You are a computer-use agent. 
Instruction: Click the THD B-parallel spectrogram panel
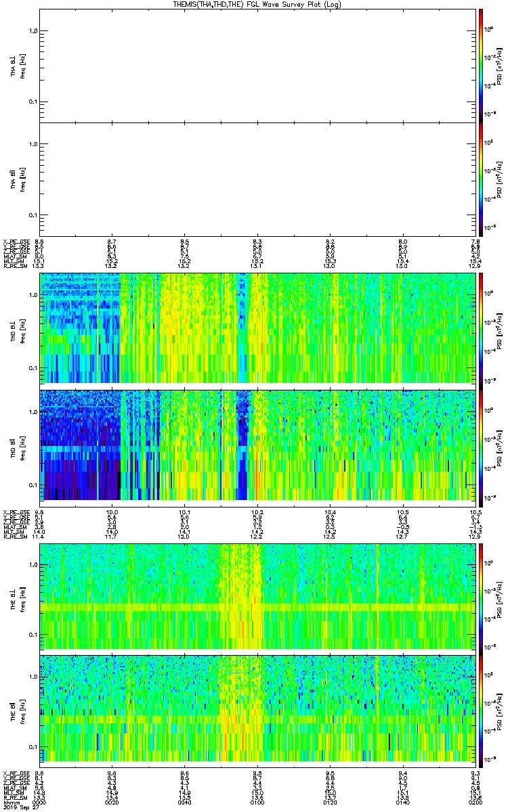point(257,445)
